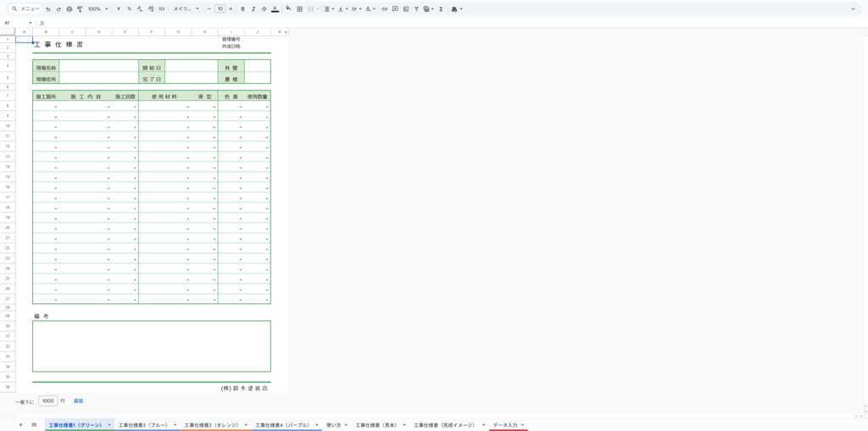
Task: Toggle strikethrough formatting
Action: [264, 8]
